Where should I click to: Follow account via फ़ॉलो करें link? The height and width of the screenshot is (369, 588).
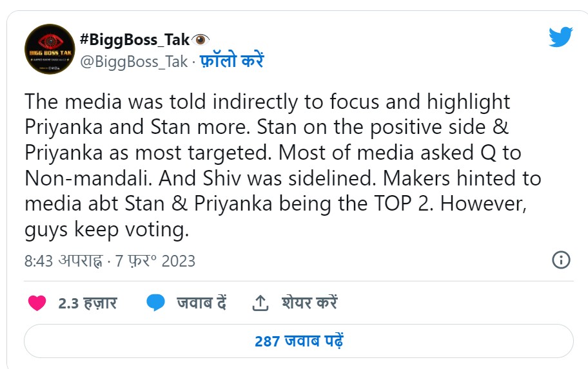pyautogui.click(x=231, y=61)
